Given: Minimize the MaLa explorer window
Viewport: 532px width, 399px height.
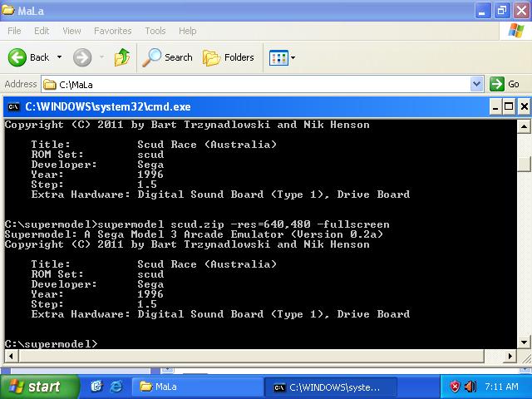Looking at the screenshot, I should point(482,11).
